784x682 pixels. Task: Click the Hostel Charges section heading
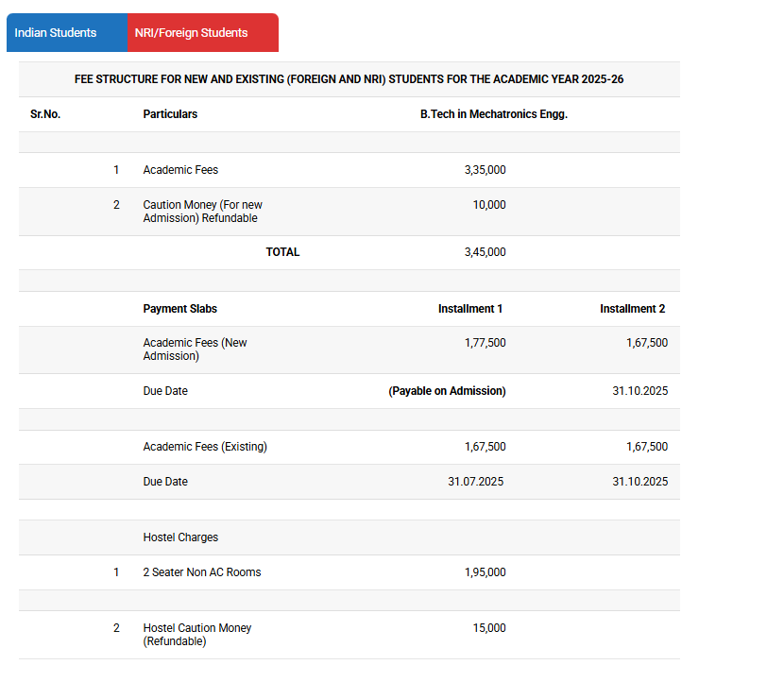coord(180,537)
